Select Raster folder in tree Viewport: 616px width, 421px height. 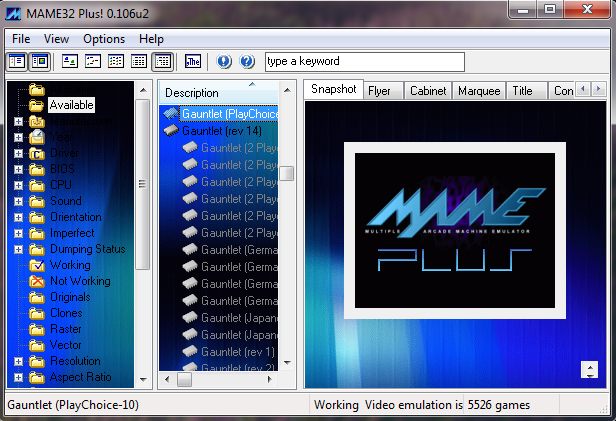click(66, 329)
